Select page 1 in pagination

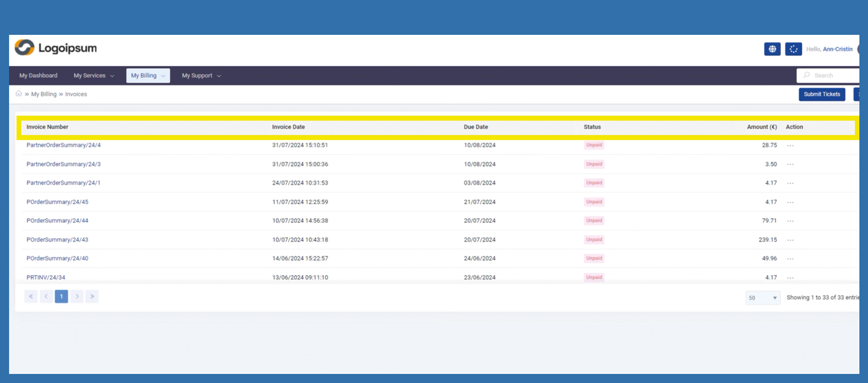click(62, 297)
